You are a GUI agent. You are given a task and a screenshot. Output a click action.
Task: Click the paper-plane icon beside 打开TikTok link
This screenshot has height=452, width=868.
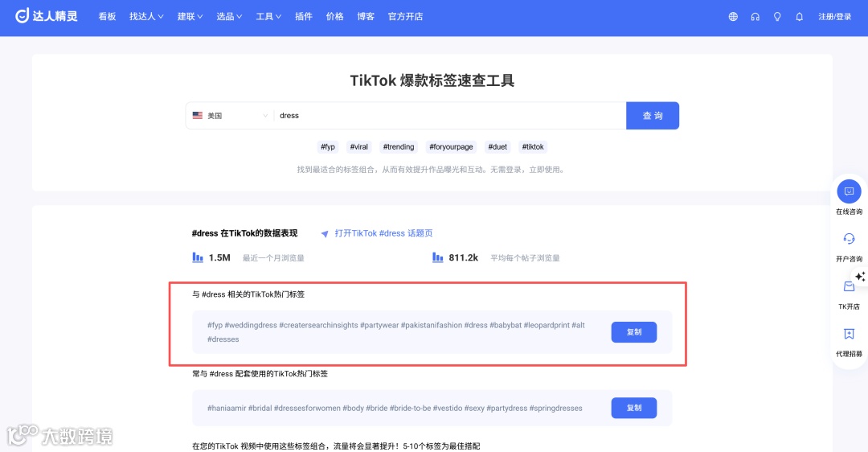pos(325,234)
